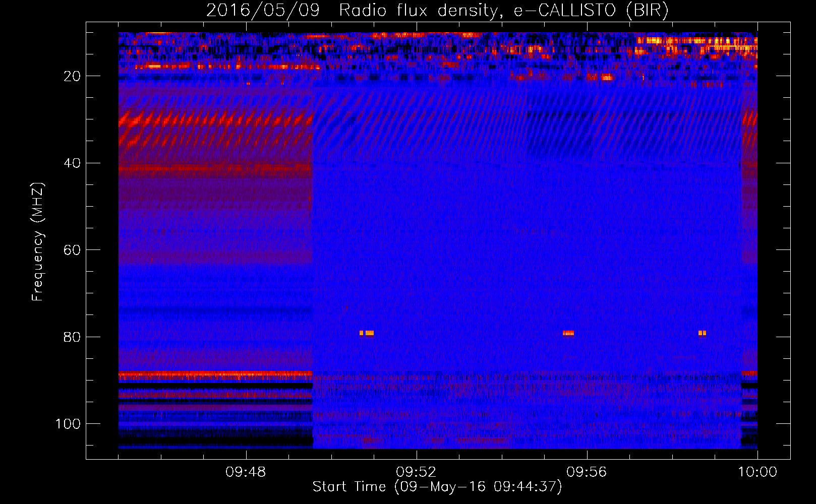Click the frequency tick label '80'

click(72, 337)
